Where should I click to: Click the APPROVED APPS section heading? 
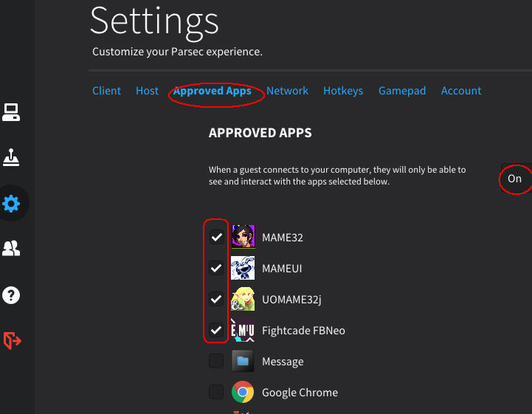point(260,133)
